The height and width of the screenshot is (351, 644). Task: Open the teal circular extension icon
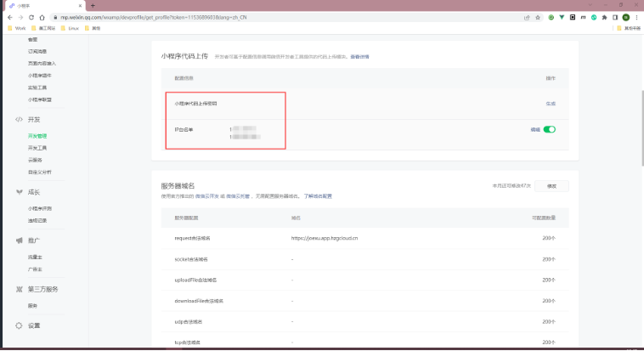594,17
